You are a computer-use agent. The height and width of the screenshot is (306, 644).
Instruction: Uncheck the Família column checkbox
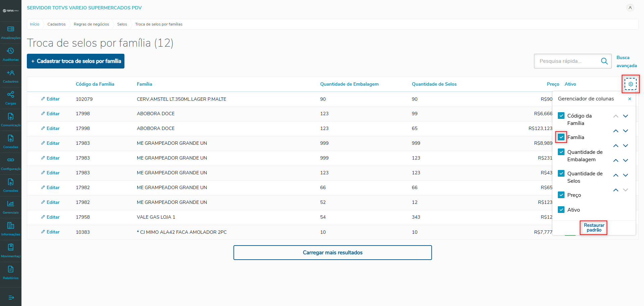point(561,137)
